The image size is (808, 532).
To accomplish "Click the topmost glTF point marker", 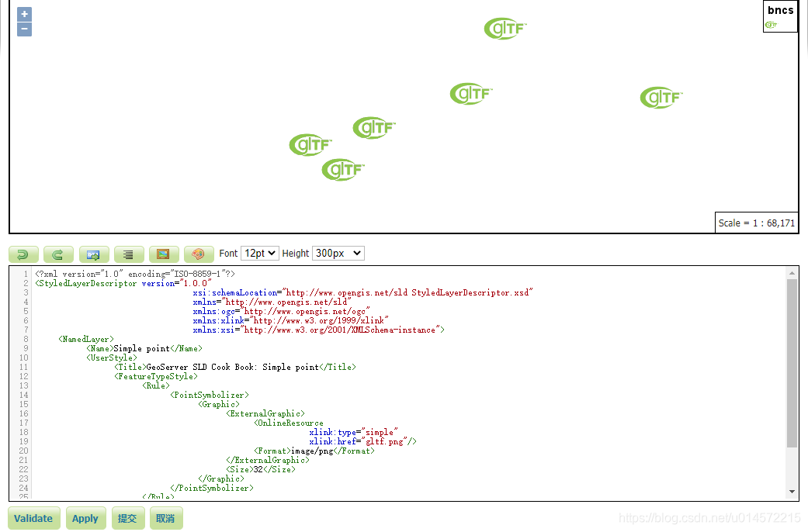I will (505, 29).
